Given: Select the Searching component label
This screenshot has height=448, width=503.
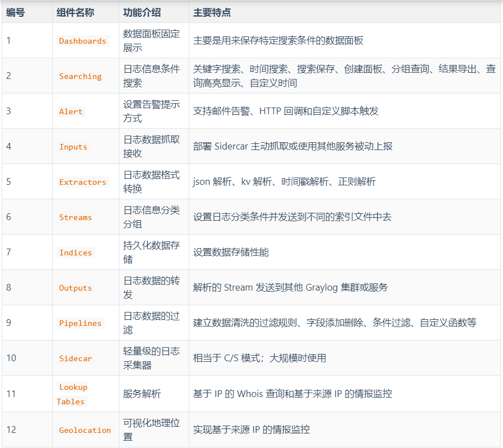Looking at the screenshot, I should pos(79,76).
